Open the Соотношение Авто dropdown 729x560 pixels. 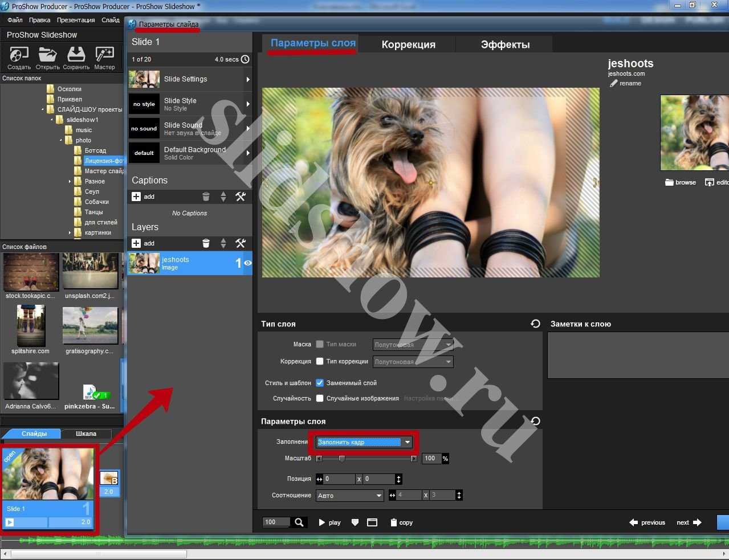(378, 496)
